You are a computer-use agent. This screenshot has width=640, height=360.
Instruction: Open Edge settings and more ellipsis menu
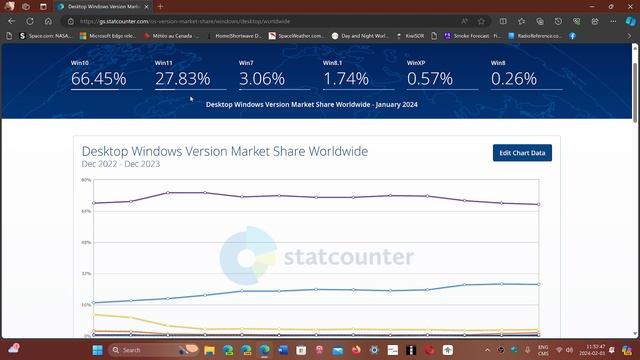[613, 21]
